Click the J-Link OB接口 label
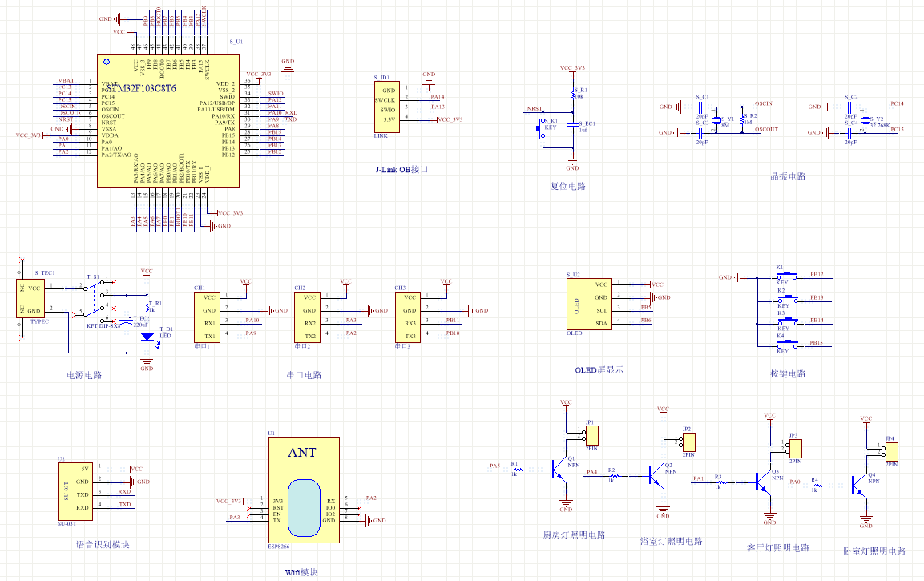Screen dimensions: 924x581 click(x=401, y=170)
